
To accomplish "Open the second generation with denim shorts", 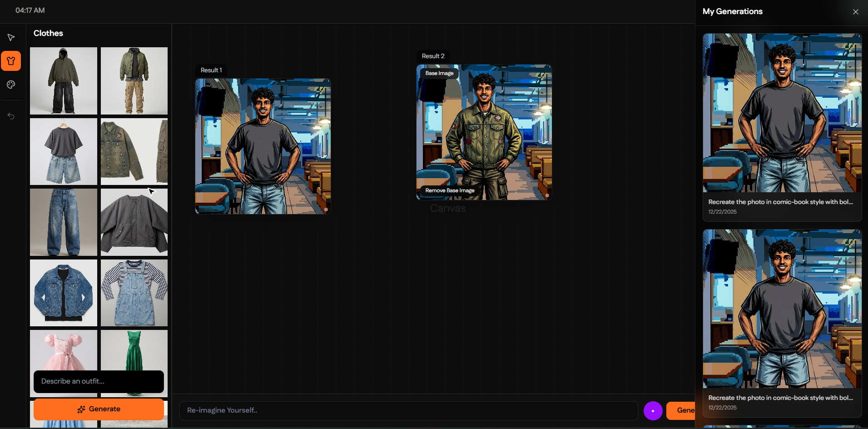I will pos(782,309).
